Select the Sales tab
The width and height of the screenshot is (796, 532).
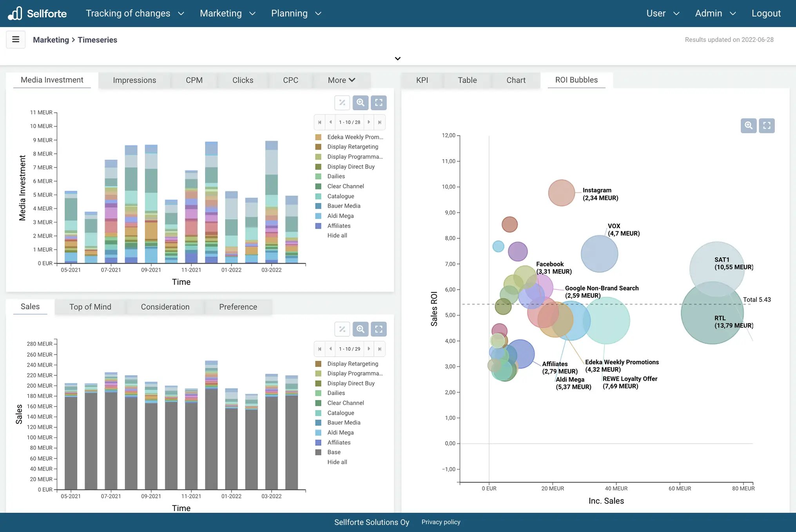click(x=30, y=307)
